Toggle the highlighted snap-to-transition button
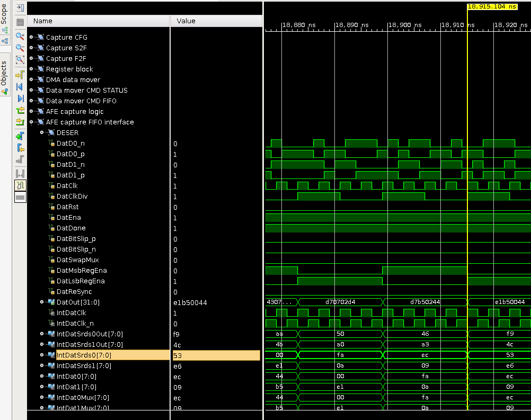 tap(20, 185)
